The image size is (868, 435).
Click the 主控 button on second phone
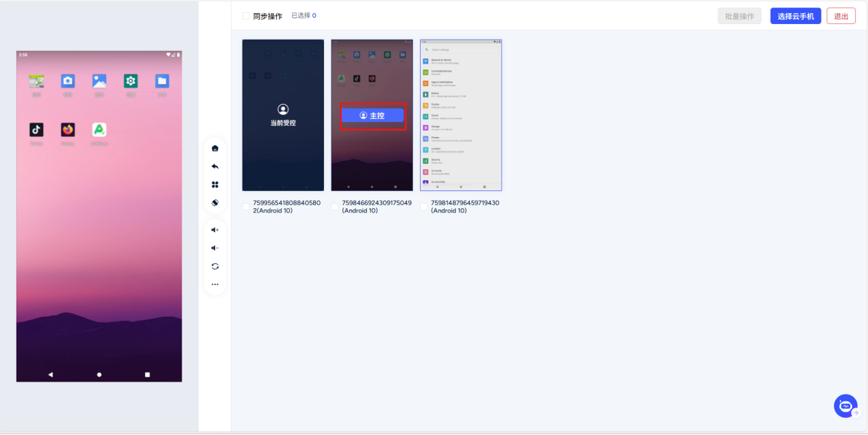pos(373,116)
